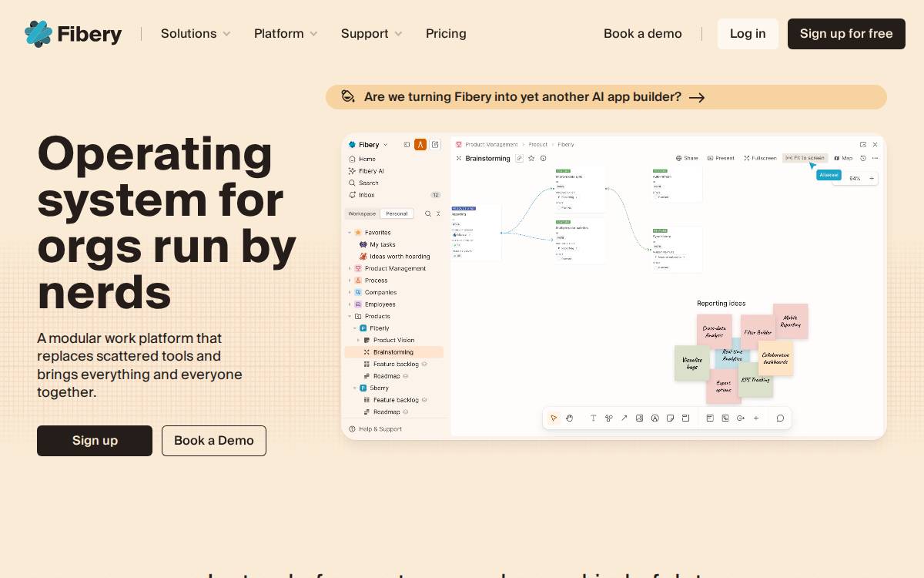Click the star favorite icon near Brainstorming
This screenshot has height=578, width=924.
point(531,158)
